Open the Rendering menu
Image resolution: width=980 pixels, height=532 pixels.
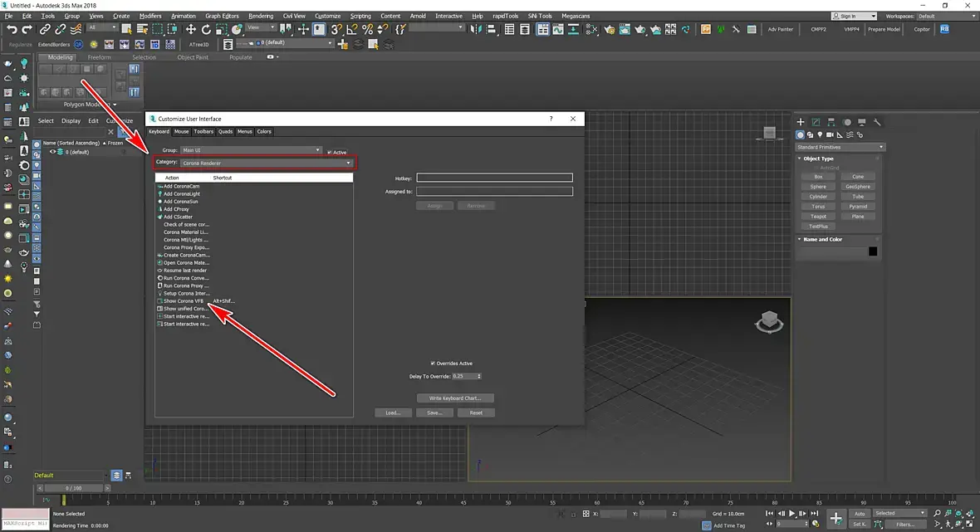pyautogui.click(x=261, y=17)
